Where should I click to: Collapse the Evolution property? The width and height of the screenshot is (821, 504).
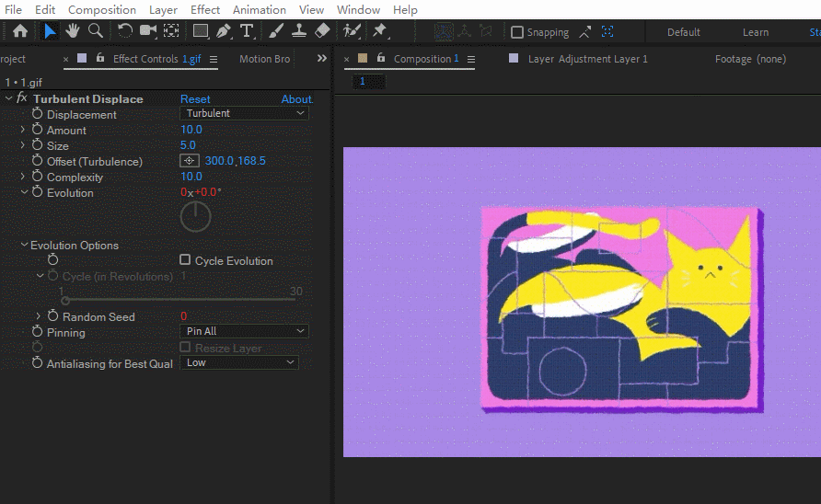tap(24, 192)
